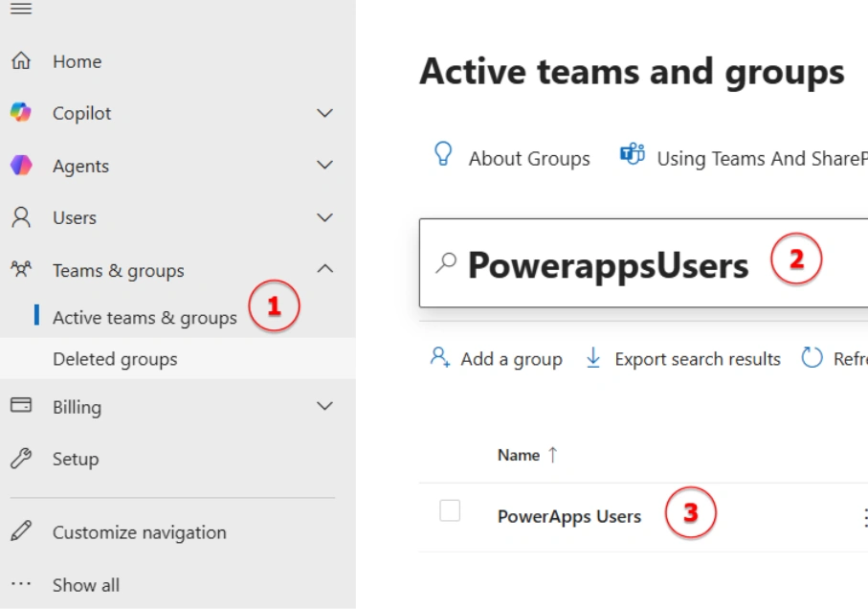Click the About Groups link

click(529, 158)
